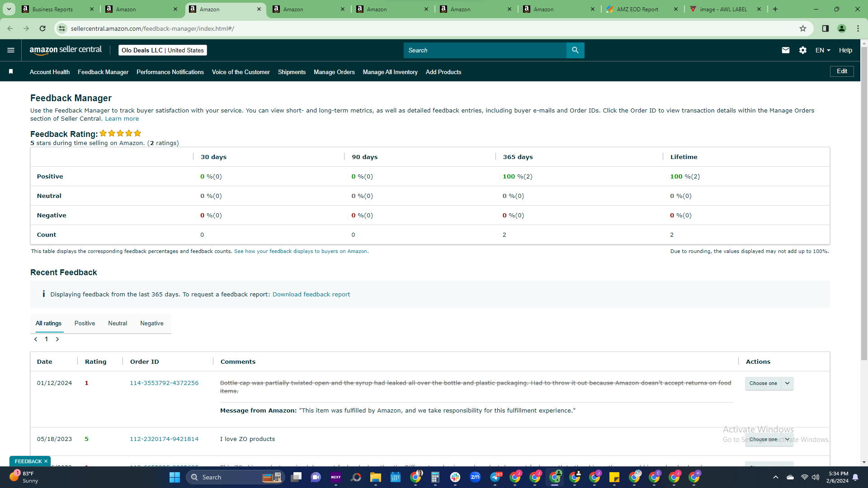The image size is (868, 488).
Task: Filter feedback by Neutral tab
Action: 118,324
